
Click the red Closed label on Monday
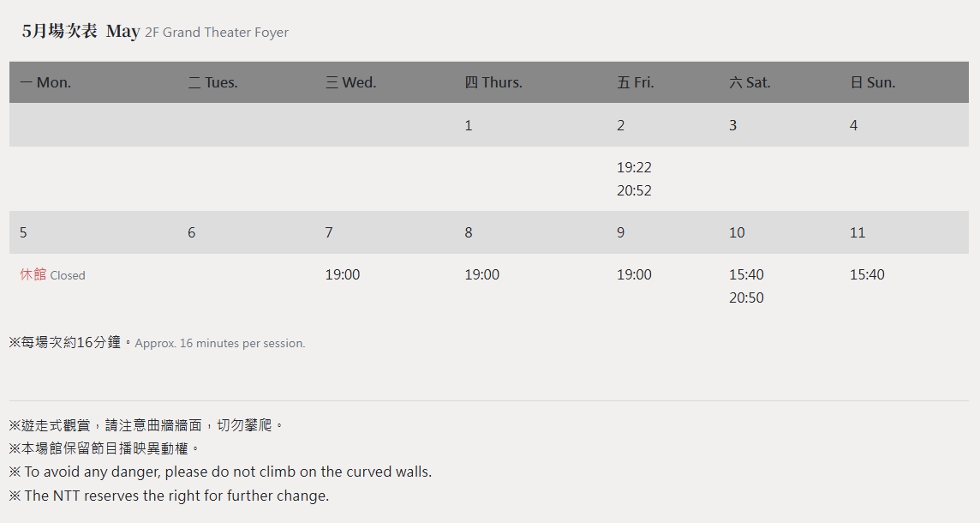coord(52,275)
